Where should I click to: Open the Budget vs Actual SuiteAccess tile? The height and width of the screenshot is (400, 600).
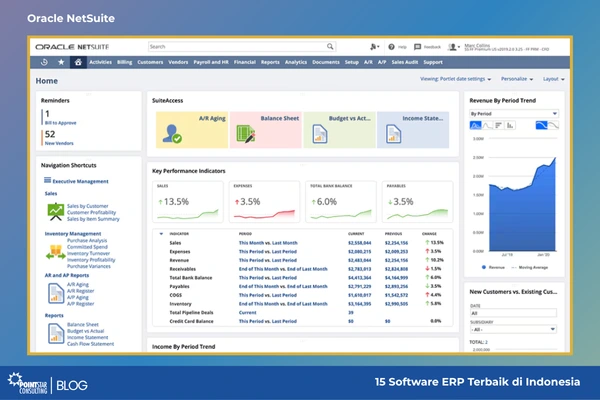coord(339,130)
